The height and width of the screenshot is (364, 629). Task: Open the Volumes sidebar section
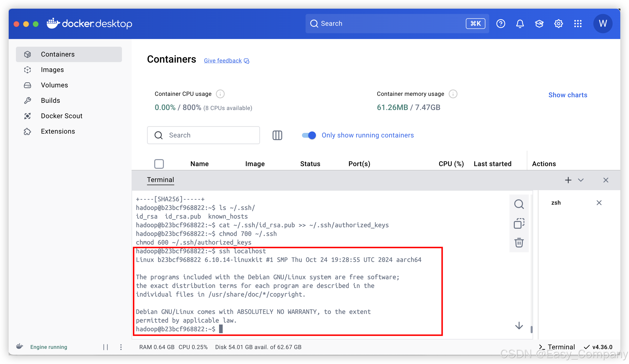click(69, 85)
